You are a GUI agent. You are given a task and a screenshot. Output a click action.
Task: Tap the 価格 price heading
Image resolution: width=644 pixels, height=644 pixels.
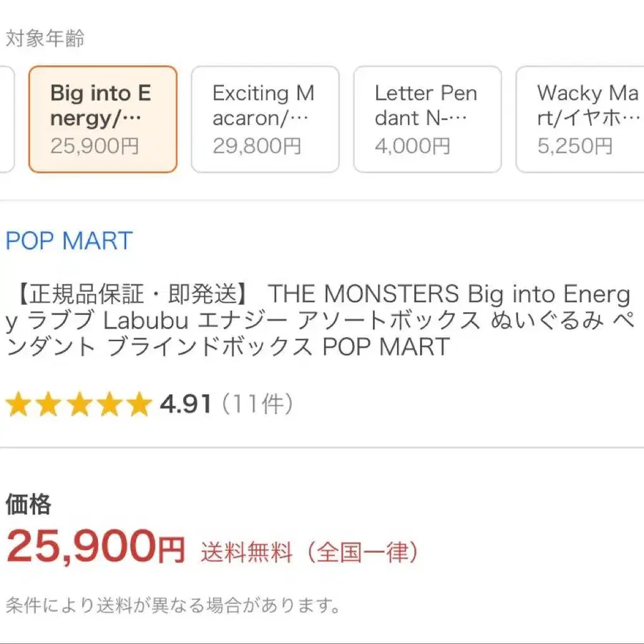point(28,505)
